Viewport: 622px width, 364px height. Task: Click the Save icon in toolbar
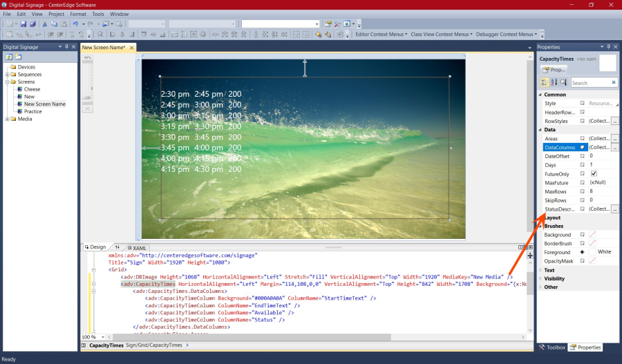point(23,23)
